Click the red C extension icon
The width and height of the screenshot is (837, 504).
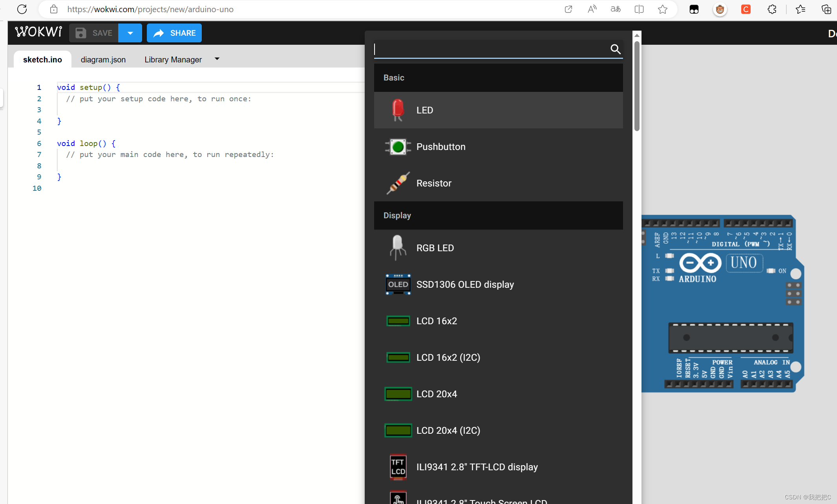point(746,9)
